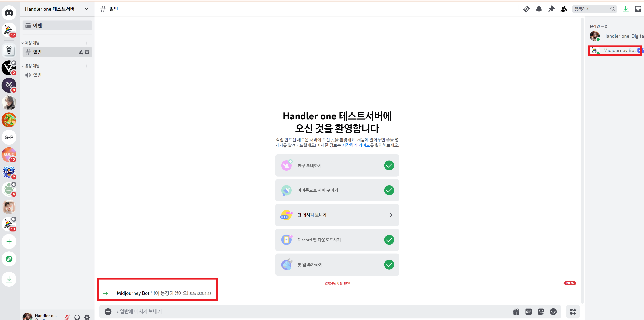The width and height of the screenshot is (644, 320).
Task: Open the threads icon in header
Action: pyautogui.click(x=526, y=9)
